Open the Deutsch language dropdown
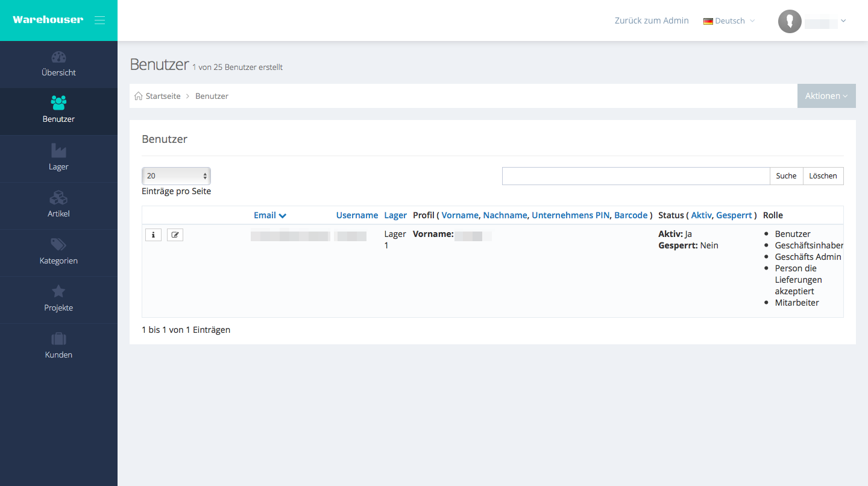This screenshot has height=486, width=868. pos(729,21)
